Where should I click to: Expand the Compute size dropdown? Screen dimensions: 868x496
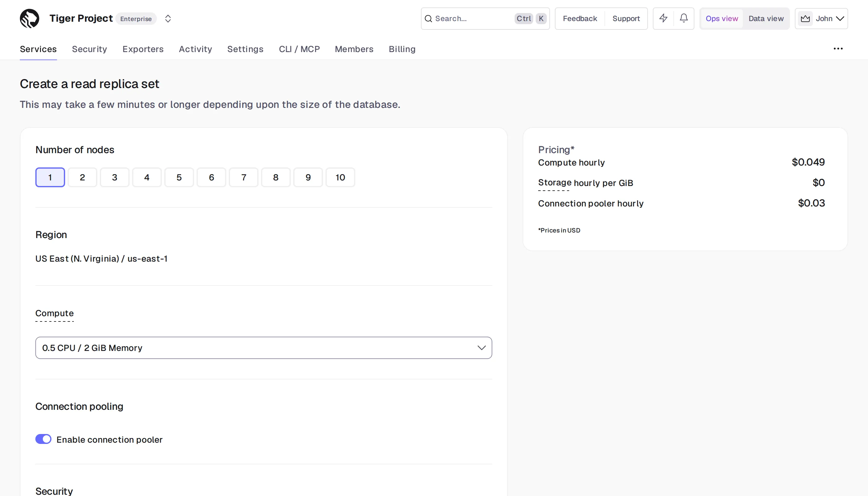264,348
